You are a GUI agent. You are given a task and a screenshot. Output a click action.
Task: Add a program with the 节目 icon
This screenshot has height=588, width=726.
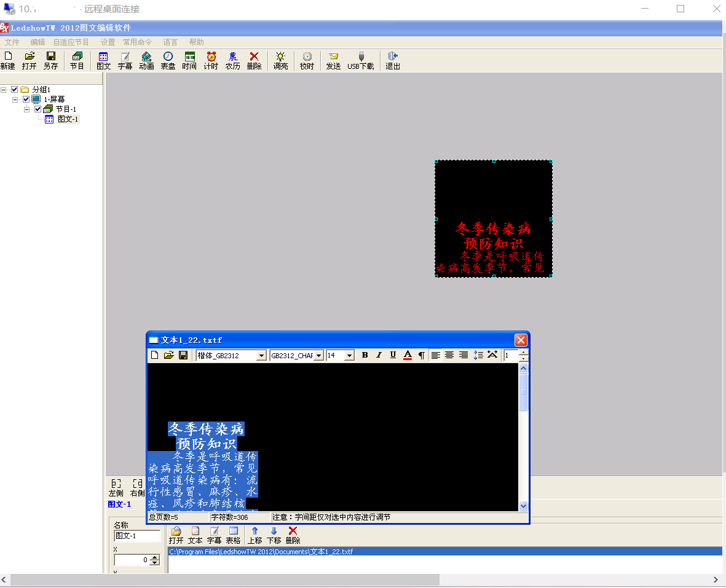point(77,61)
